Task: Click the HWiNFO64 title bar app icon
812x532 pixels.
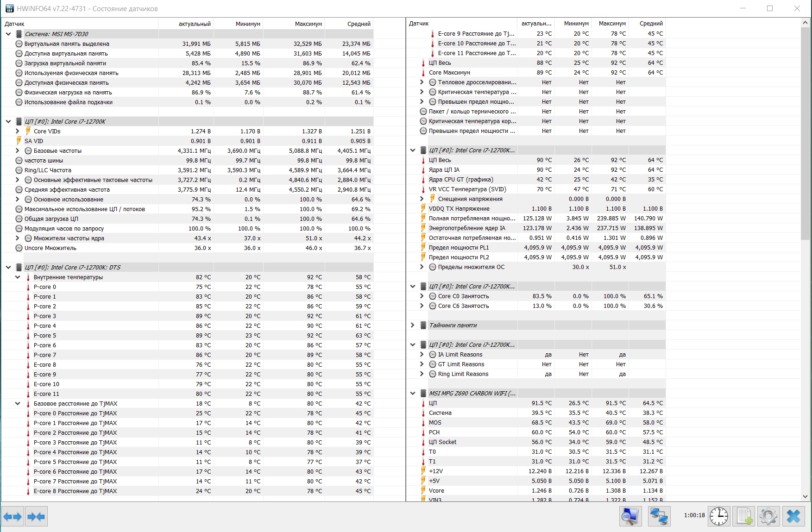Action: (x=9, y=8)
